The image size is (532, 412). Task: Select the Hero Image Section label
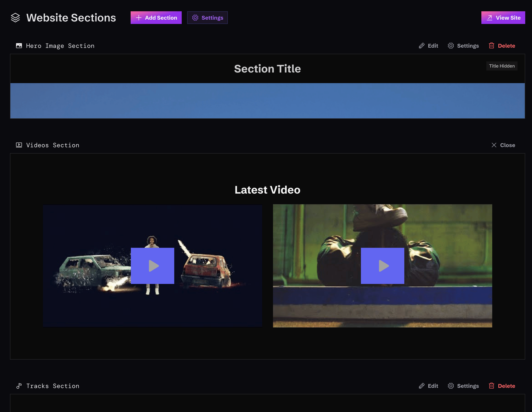click(60, 46)
